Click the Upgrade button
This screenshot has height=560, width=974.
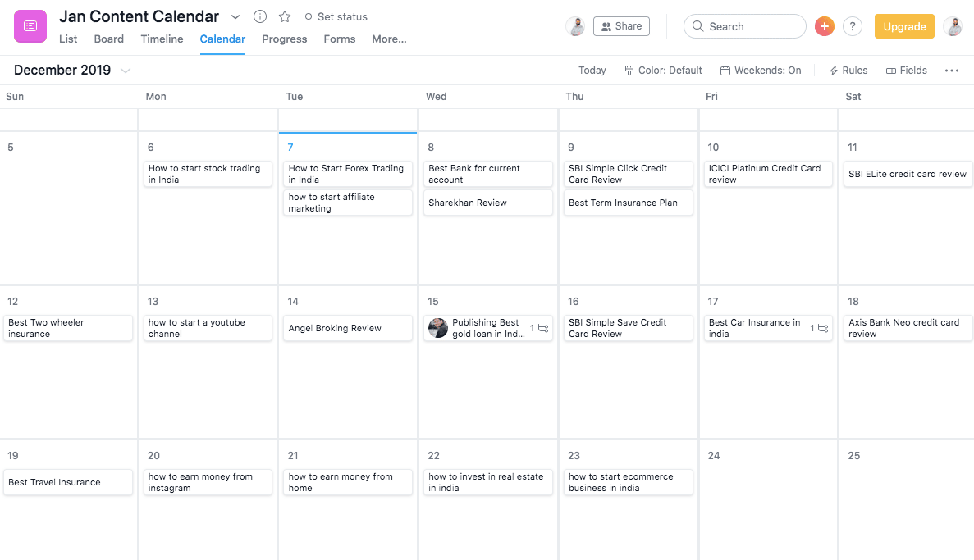click(904, 26)
